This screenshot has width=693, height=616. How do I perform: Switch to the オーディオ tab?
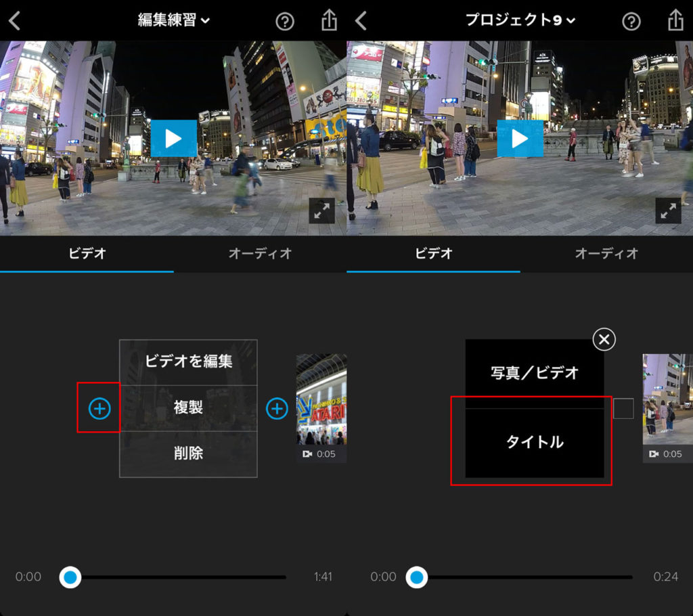point(260,254)
